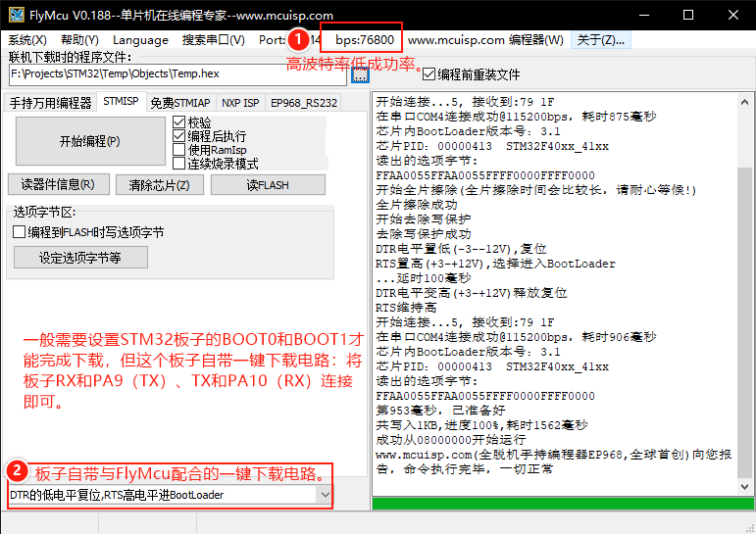This screenshot has height=534, width=756.
Task: Switch to the 手持万用编程器 tab
Action: pos(50,103)
